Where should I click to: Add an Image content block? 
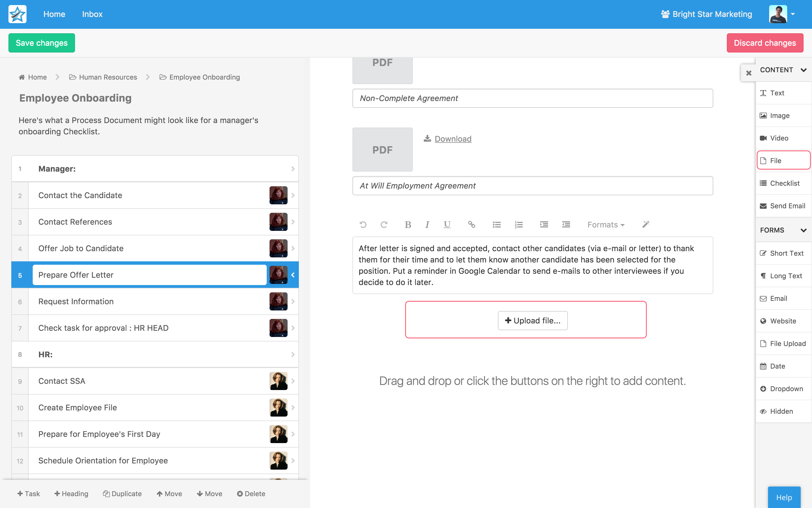coord(784,115)
